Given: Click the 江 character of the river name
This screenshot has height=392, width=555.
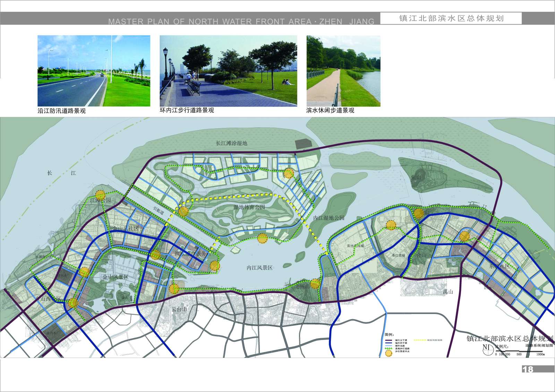Looking at the screenshot, I should click(x=73, y=173).
